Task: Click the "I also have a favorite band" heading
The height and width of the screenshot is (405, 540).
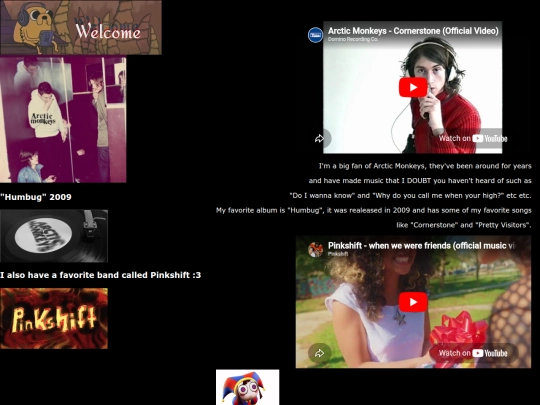Action: tap(101, 275)
